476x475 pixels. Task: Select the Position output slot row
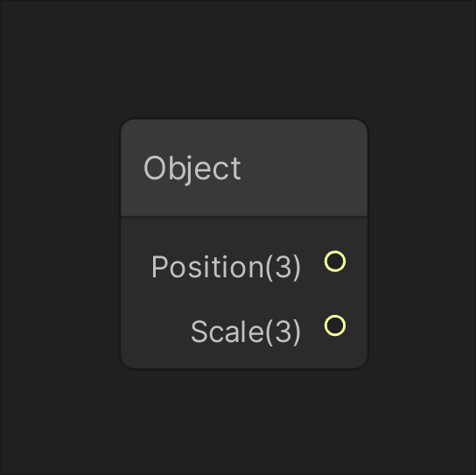tap(244, 264)
